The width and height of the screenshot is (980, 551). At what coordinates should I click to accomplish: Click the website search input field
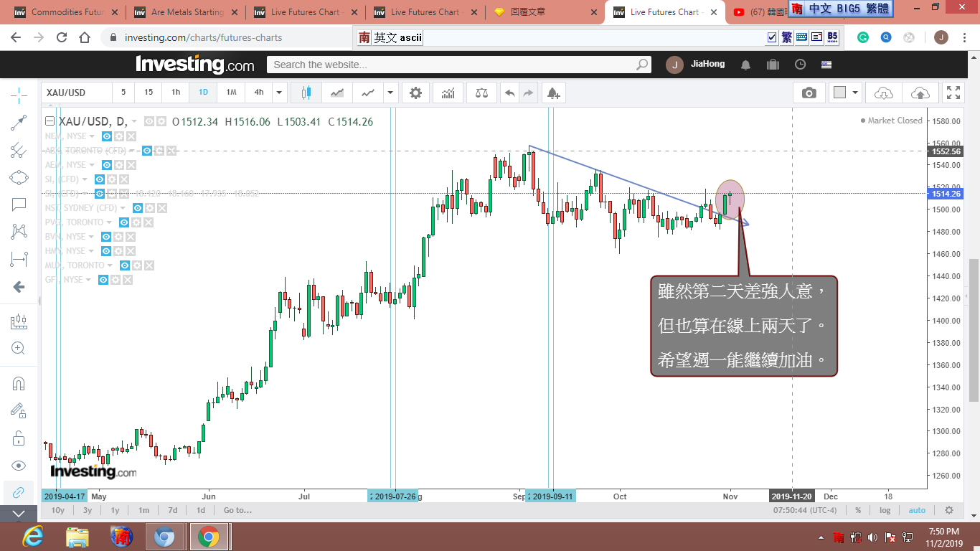point(452,65)
